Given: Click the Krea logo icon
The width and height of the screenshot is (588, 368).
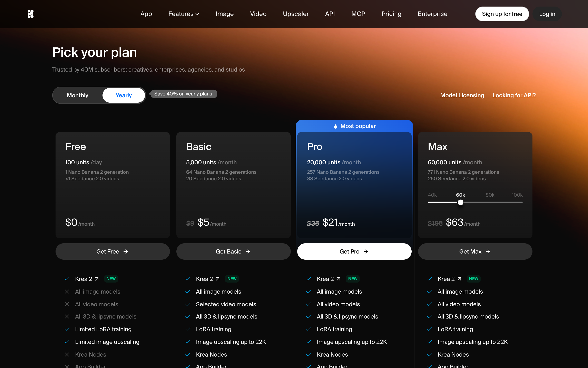Looking at the screenshot, I should 31,14.
